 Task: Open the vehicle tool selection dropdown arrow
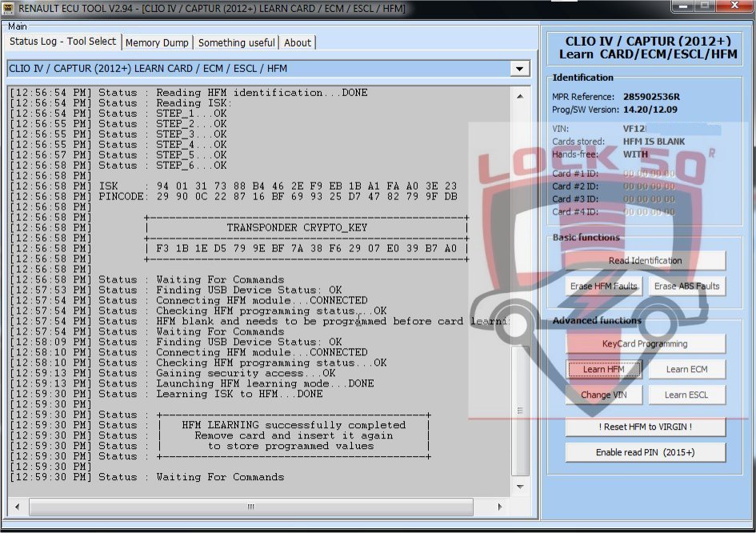click(x=521, y=69)
